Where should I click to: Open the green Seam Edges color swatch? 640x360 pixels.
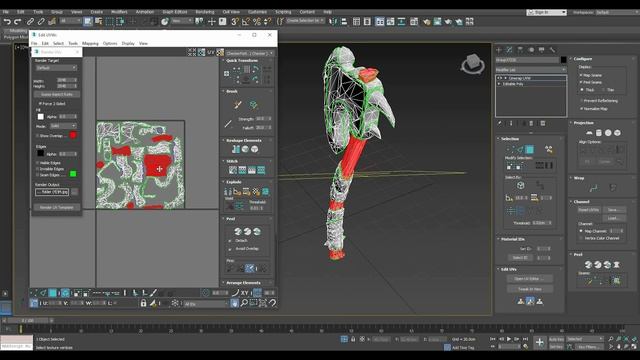[x=73, y=174]
